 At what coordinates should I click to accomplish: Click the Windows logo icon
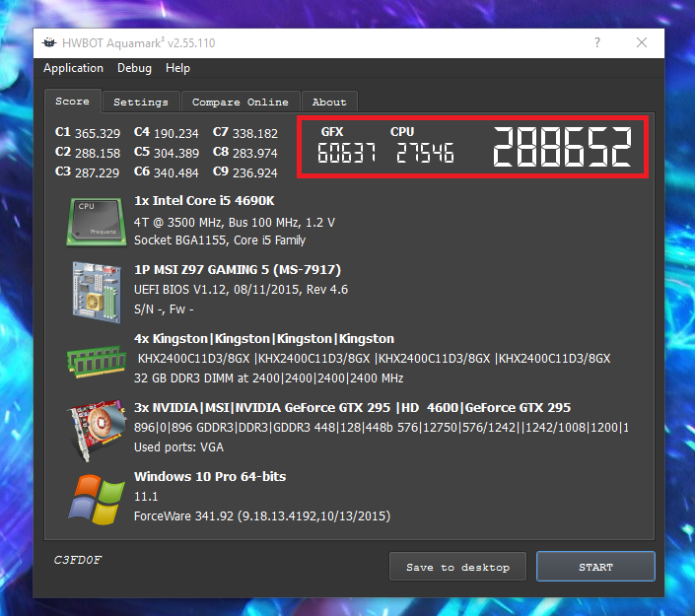pyautogui.click(x=97, y=500)
